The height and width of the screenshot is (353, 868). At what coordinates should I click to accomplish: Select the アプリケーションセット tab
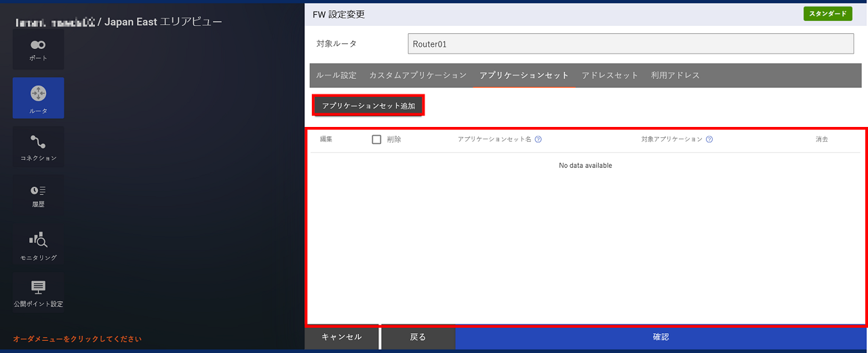[524, 75]
